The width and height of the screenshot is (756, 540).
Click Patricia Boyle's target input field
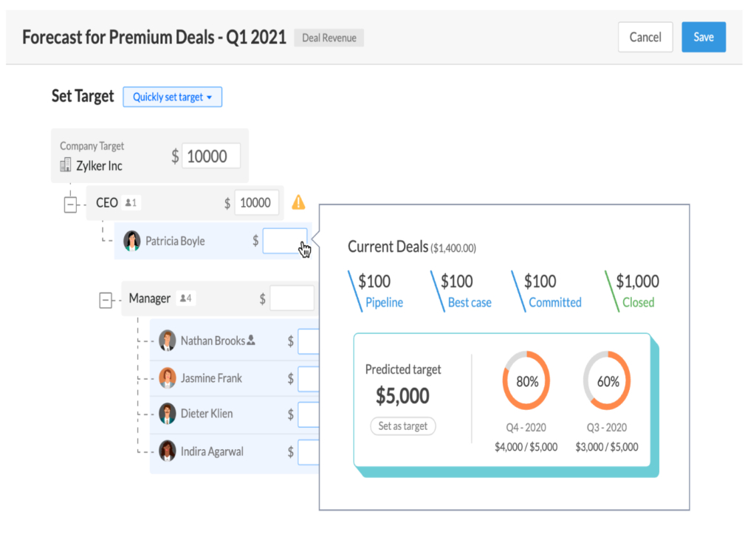283,240
